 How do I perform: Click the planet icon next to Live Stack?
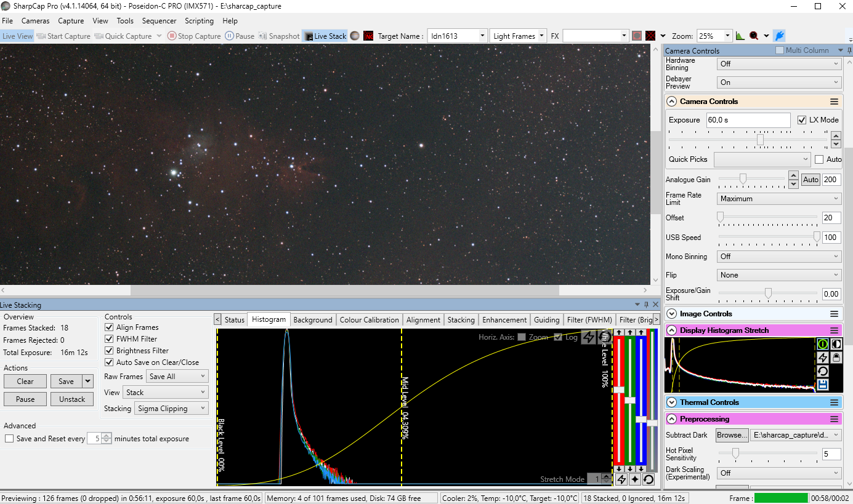point(355,36)
